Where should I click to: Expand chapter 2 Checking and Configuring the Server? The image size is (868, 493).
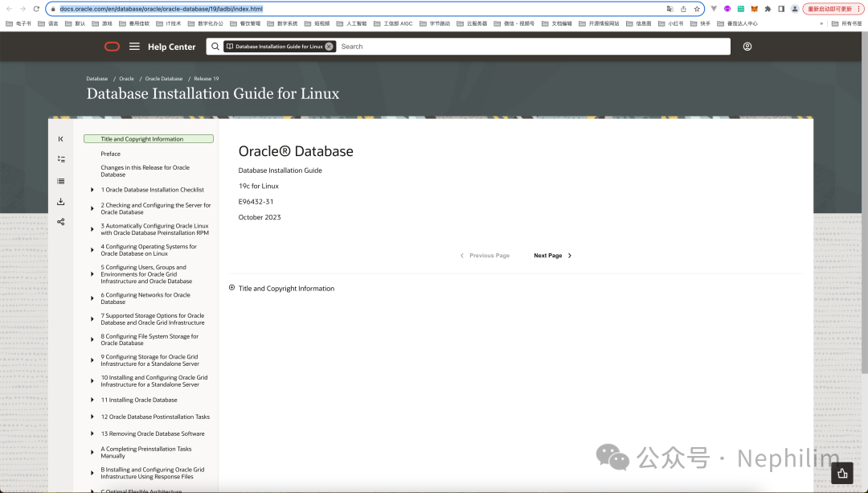92,209
